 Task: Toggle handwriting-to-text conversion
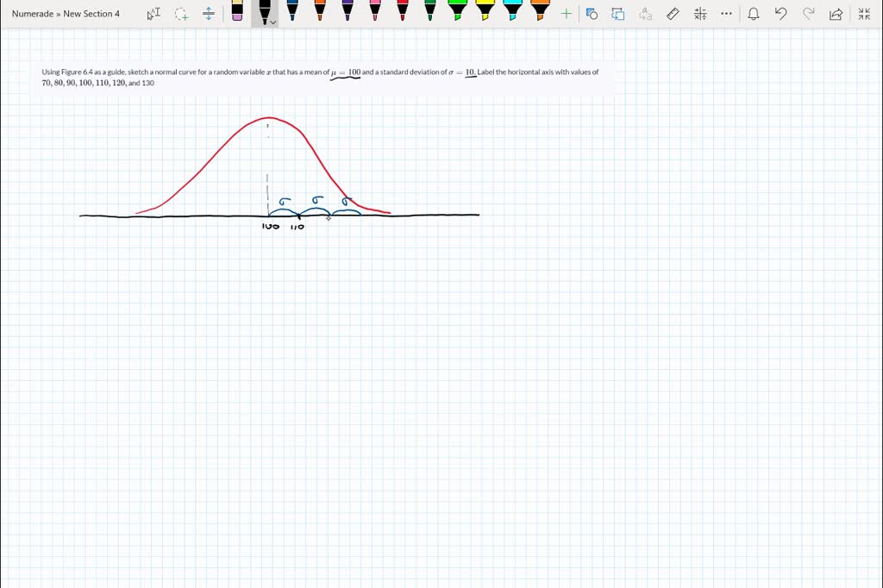point(645,14)
